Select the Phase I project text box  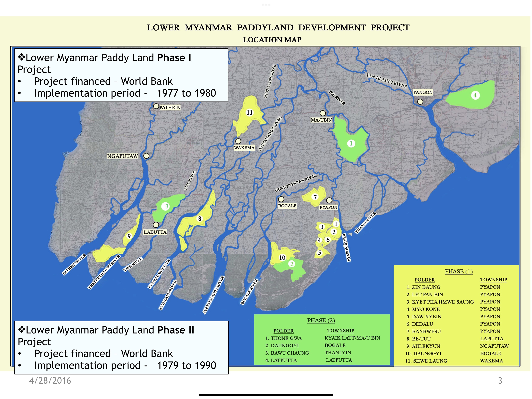click(121, 75)
